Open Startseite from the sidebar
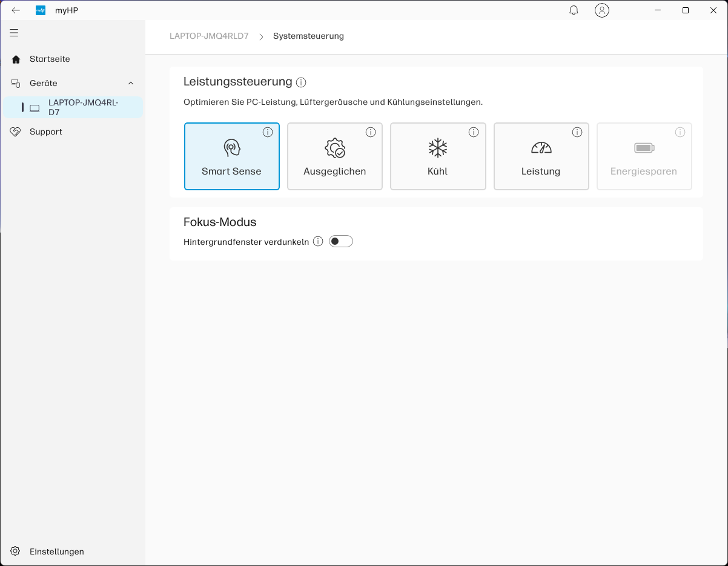 click(x=73, y=59)
